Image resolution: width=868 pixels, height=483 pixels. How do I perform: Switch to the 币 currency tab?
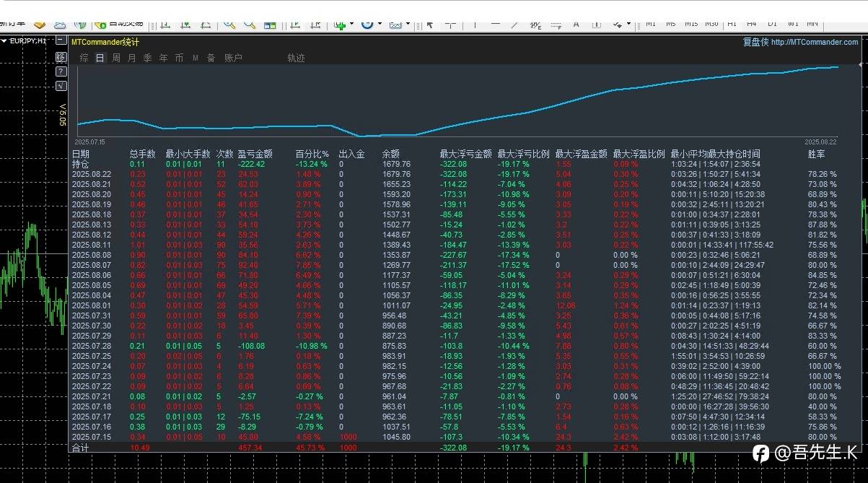pos(180,58)
